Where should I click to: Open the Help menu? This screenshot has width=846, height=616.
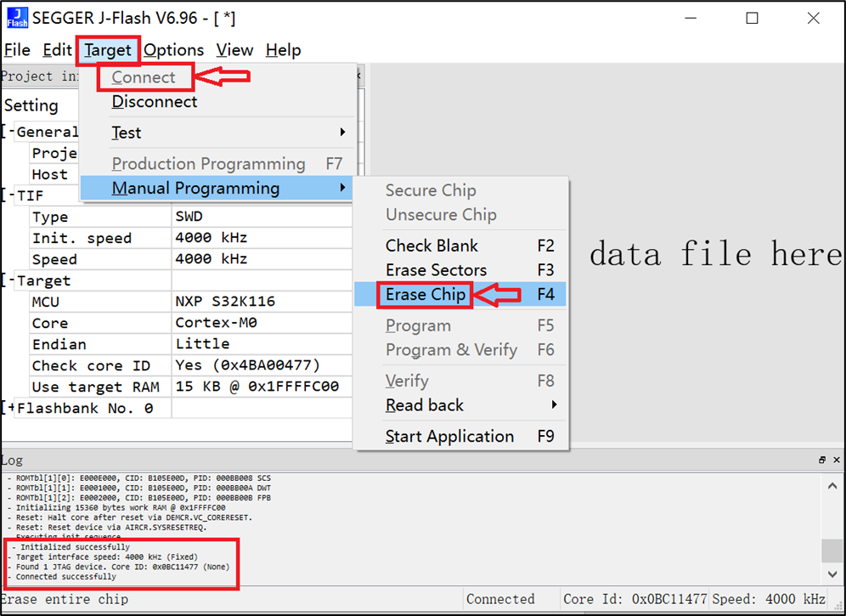tap(283, 50)
